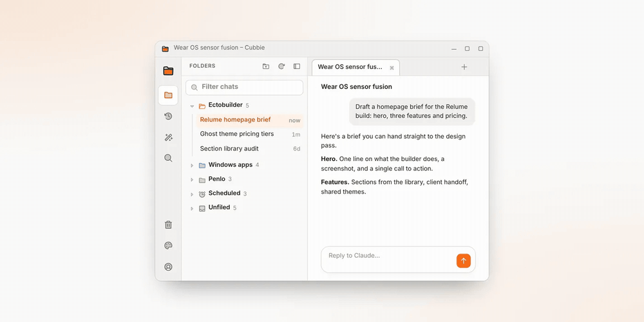Image resolution: width=644 pixels, height=322 pixels.
Task: Click the Wear OS sensor fusion chat heading
Action: [357, 87]
